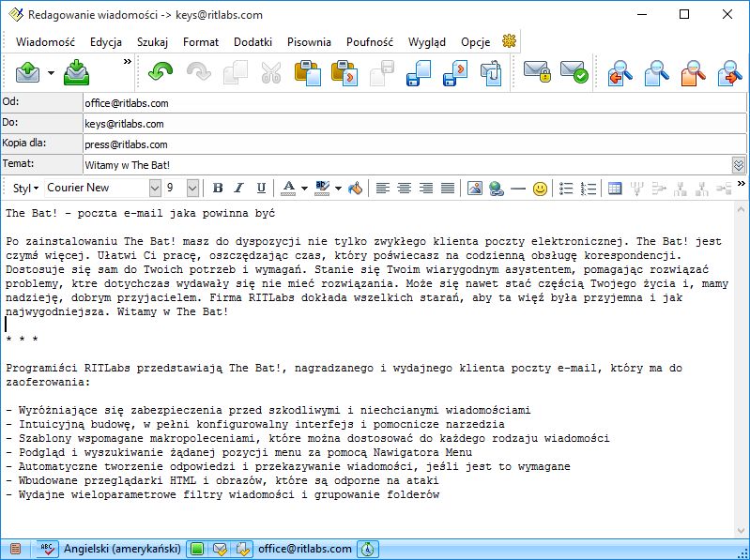The height and width of the screenshot is (560, 750).
Task: Open the Dodatki menu
Action: (x=253, y=42)
